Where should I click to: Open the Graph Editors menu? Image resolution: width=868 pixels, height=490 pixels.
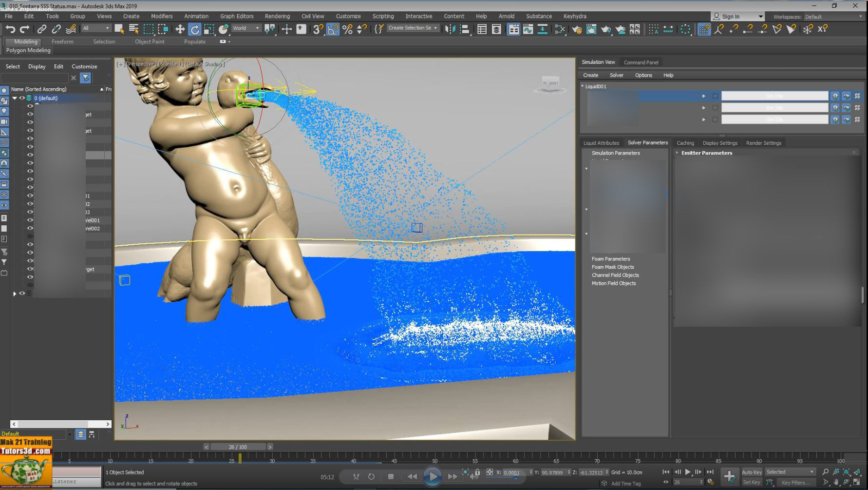pyautogui.click(x=237, y=16)
